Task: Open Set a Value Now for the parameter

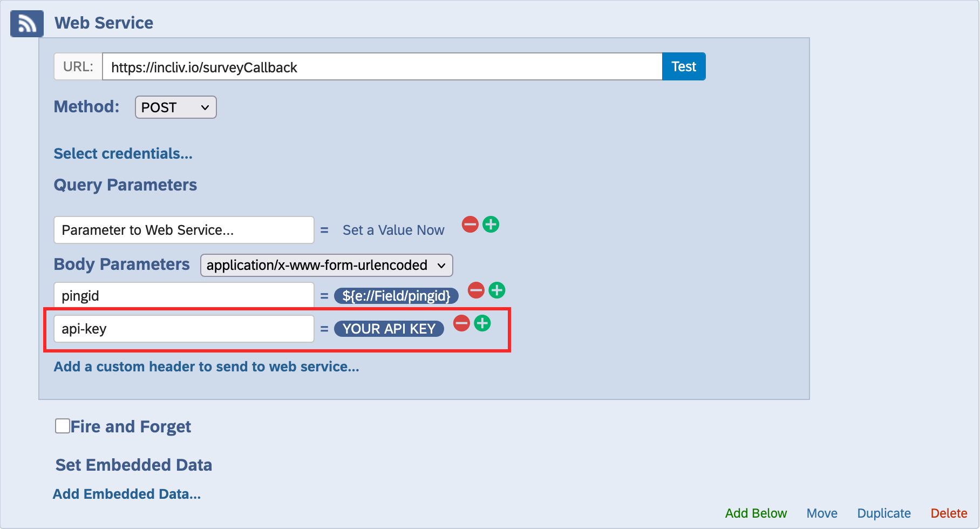Action: [393, 229]
